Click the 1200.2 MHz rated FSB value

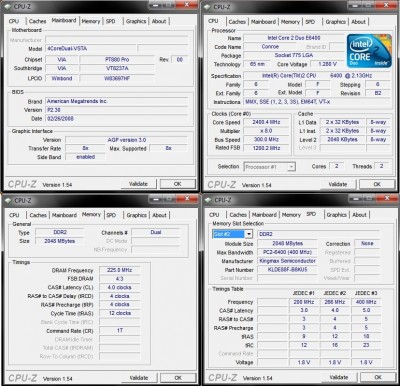(x=266, y=148)
